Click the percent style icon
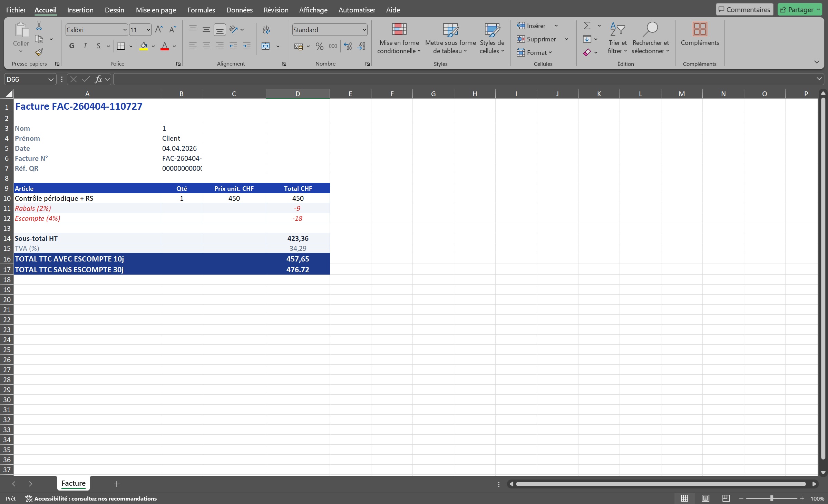828x504 pixels. [x=320, y=46]
